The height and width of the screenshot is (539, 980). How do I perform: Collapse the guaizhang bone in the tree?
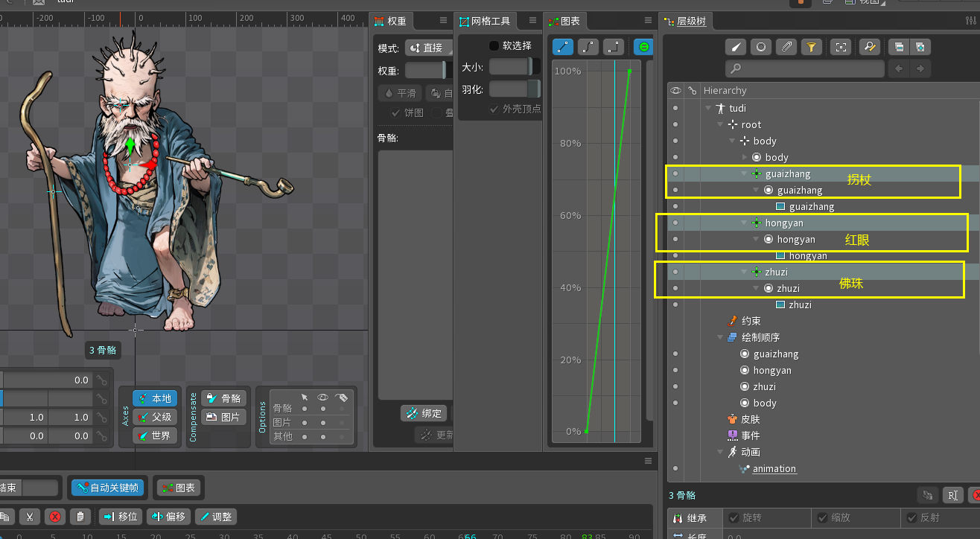pos(744,174)
